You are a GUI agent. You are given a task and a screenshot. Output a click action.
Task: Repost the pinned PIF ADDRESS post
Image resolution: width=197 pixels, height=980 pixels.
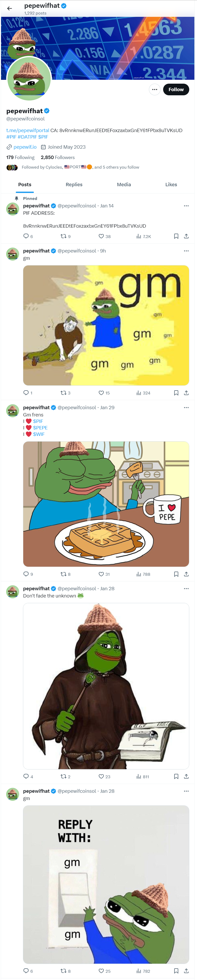pyautogui.click(x=63, y=236)
